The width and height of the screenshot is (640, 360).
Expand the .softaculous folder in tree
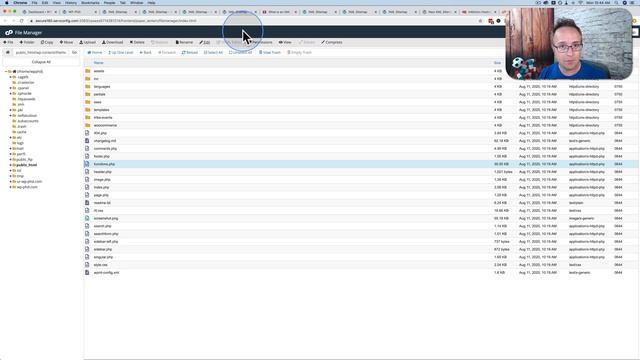pos(11,116)
